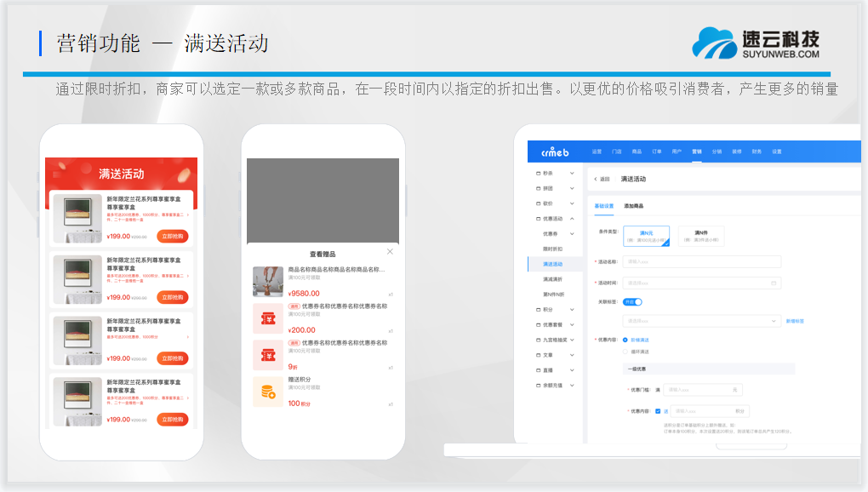Click the 新增标签 link
The image size is (868, 492).
(x=795, y=321)
